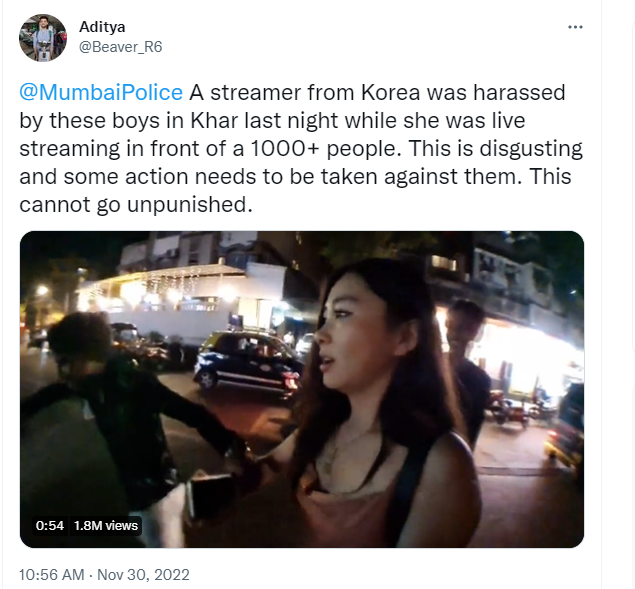Click the '1000+ people' text
635x589 pixels.
(x=324, y=148)
